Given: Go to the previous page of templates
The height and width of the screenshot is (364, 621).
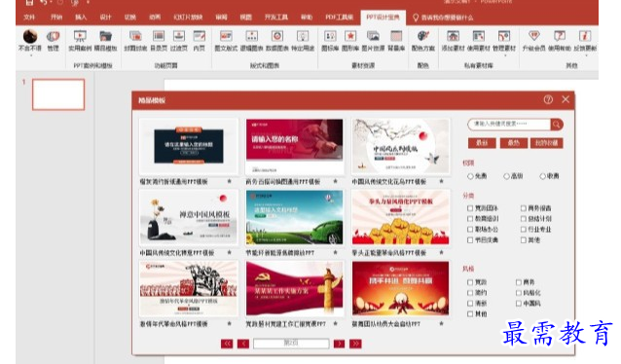Looking at the screenshot, I should [x=243, y=344].
